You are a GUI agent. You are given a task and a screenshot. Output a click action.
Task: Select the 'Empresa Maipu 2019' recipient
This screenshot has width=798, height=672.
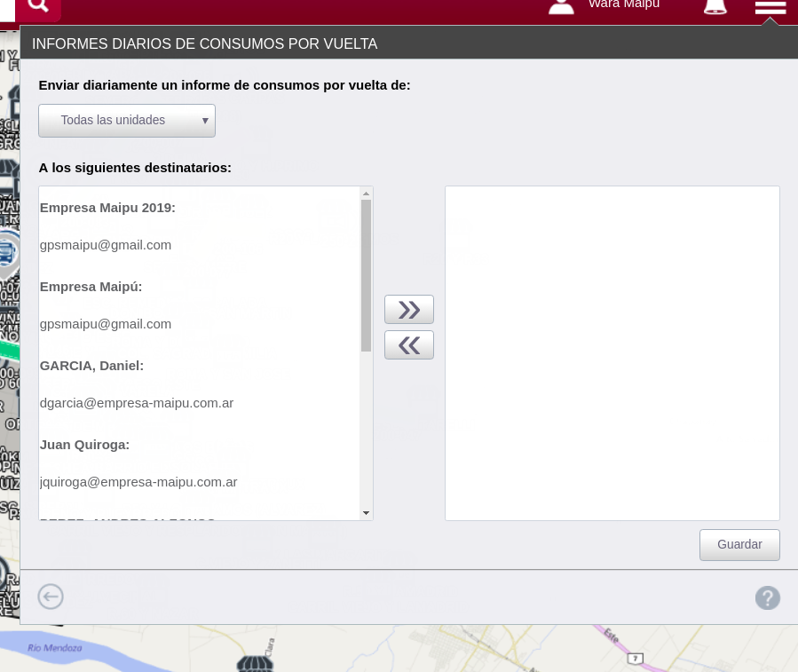pyautogui.click(x=107, y=208)
